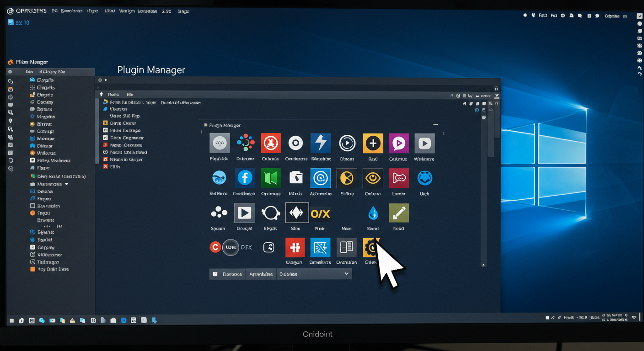Image resolution: width=644 pixels, height=351 pixels.
Task: Select the gray tile with dotted circle plugin
Action: [x=220, y=143]
